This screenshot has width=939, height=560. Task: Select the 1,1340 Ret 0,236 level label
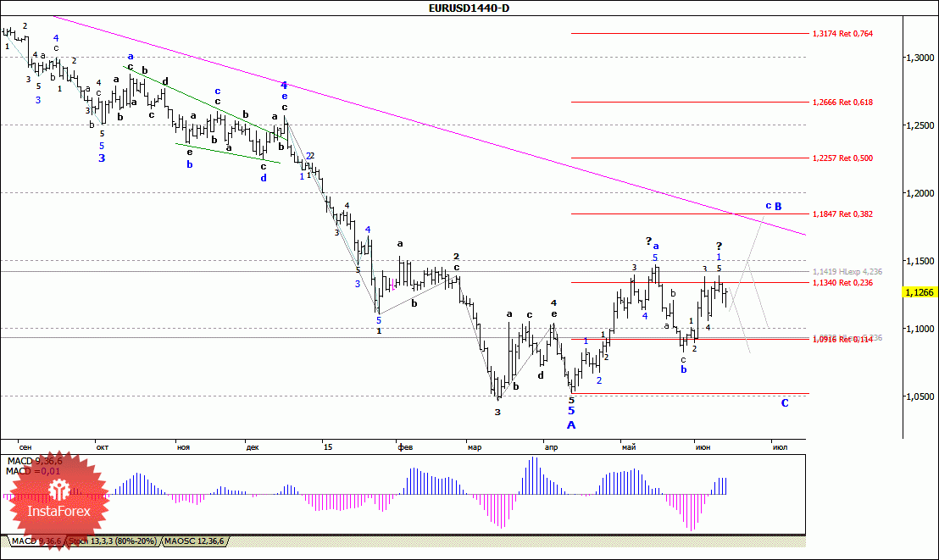point(842,283)
